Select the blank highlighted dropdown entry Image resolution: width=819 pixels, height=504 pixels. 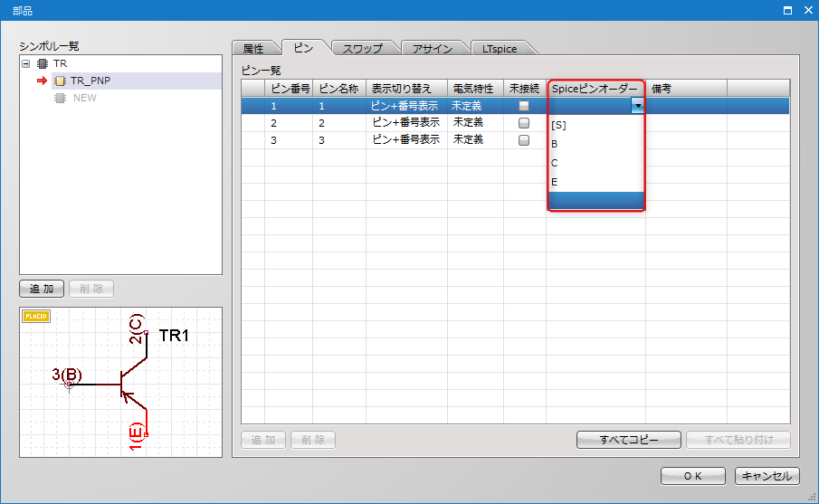click(596, 201)
